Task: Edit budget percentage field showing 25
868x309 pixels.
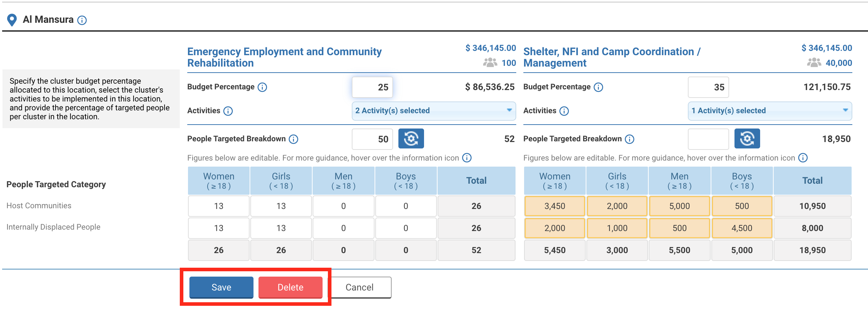Action: coord(372,87)
